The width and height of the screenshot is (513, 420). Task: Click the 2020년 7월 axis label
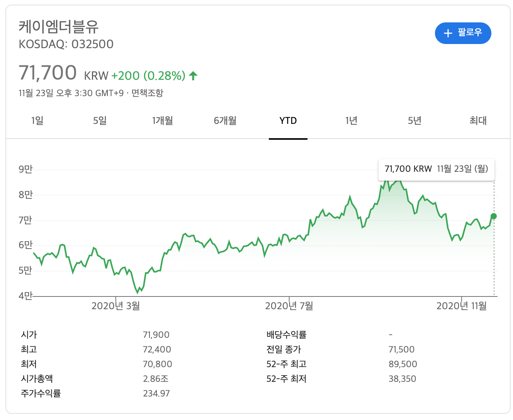click(x=289, y=306)
